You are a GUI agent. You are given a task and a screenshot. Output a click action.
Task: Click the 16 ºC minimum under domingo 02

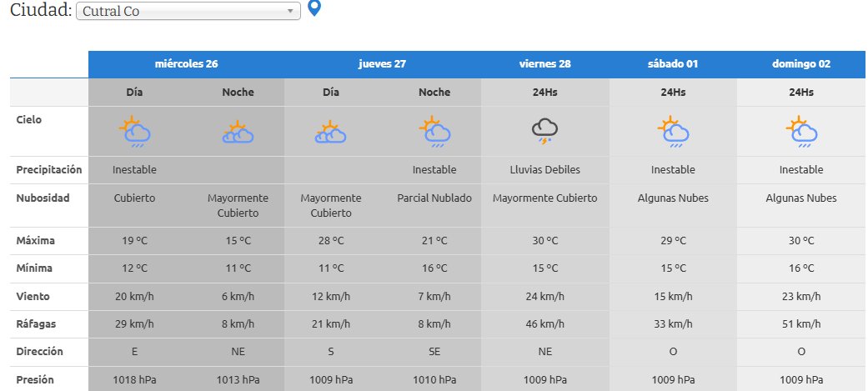[x=801, y=268]
